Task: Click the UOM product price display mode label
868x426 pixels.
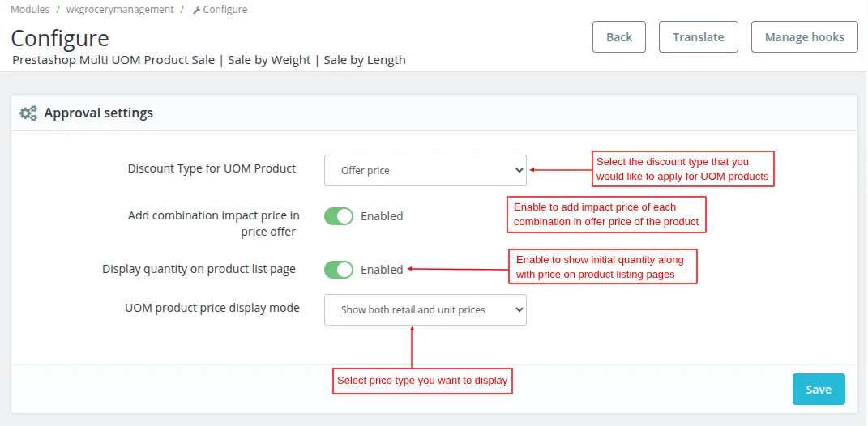Action: (212, 308)
